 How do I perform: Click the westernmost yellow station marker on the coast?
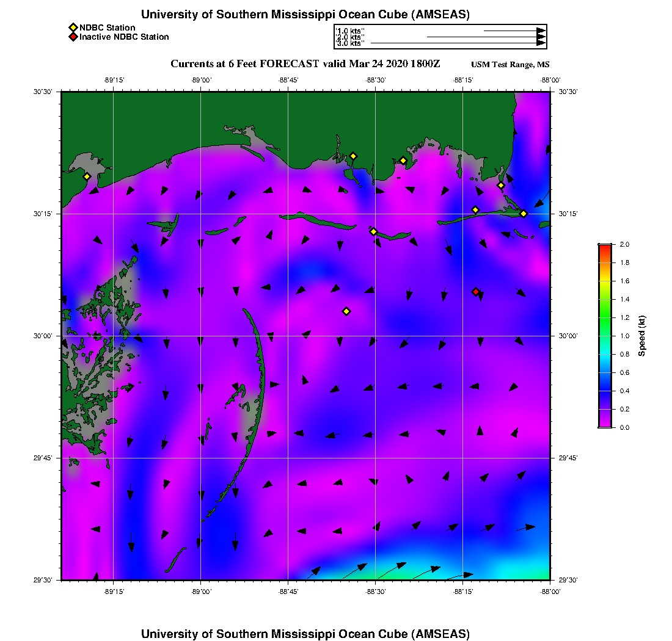87,176
